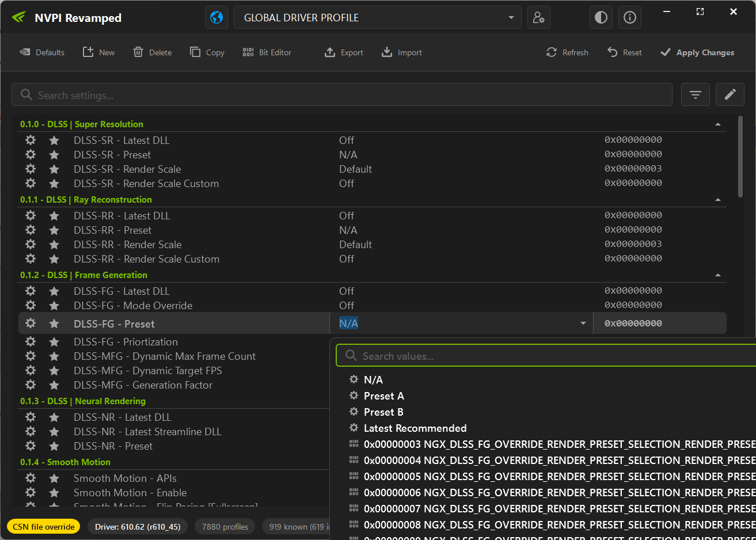Click gear icon for DLSS-FG - Preset row
Image resolution: width=756 pixels, height=540 pixels.
(31, 323)
